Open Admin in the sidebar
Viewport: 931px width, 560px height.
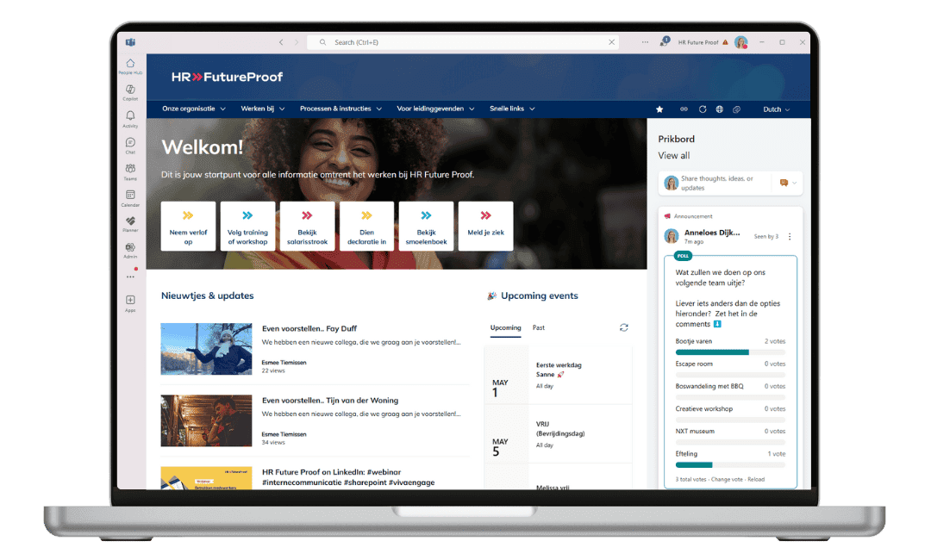click(x=130, y=250)
